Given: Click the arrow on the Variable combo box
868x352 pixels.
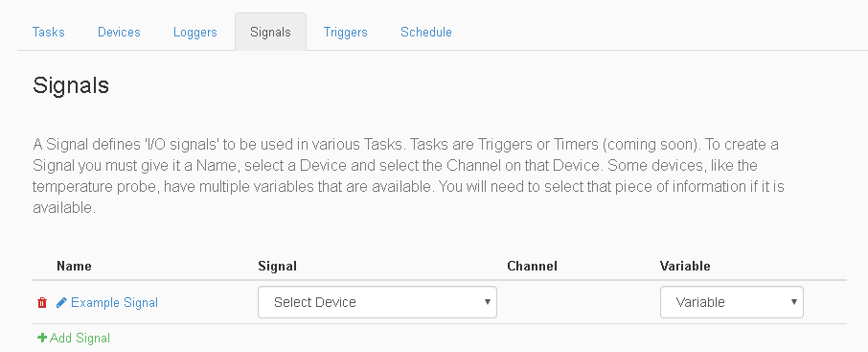Looking at the screenshot, I should [x=794, y=302].
